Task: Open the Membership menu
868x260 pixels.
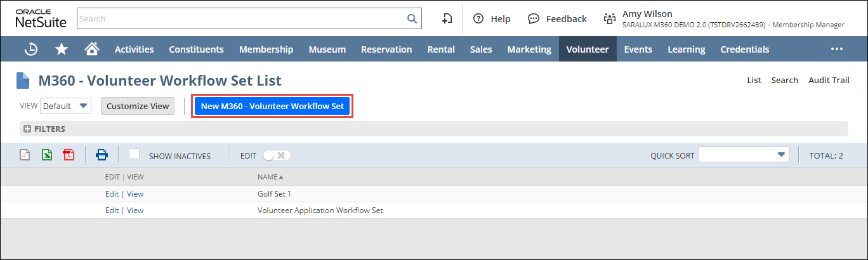Action: pos(266,49)
